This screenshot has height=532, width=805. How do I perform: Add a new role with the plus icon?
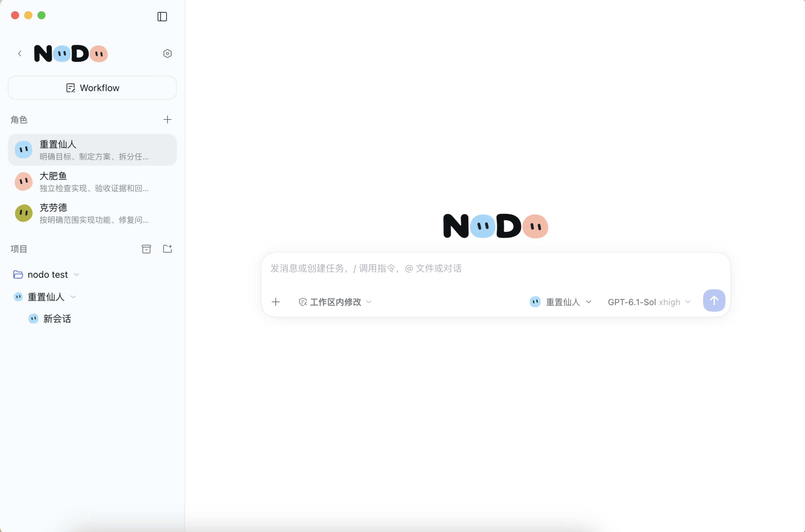coord(167,119)
